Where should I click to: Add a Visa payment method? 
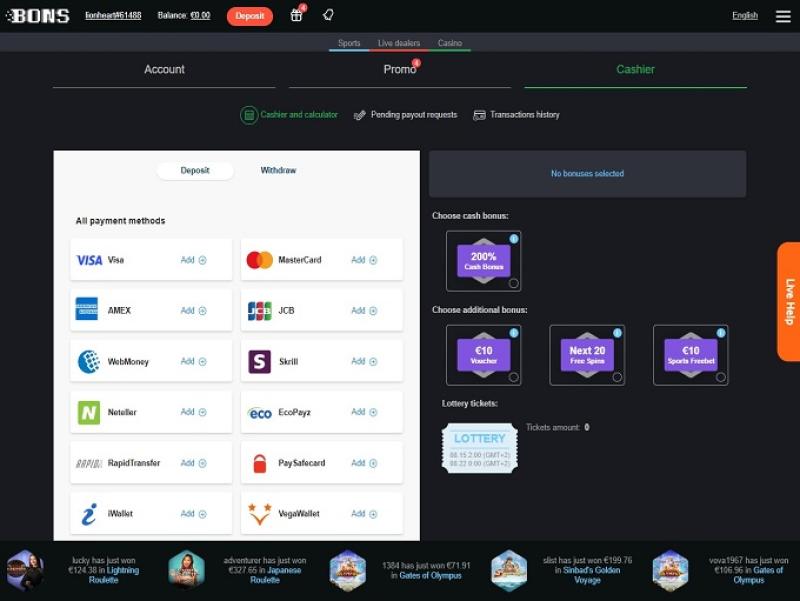tap(193, 260)
